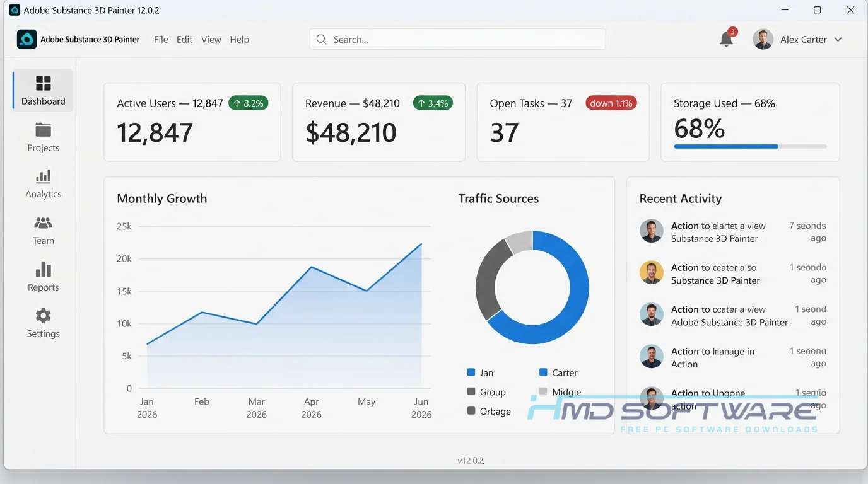
Task: Click the 'Recent Activity' panel heading
Action: click(681, 199)
